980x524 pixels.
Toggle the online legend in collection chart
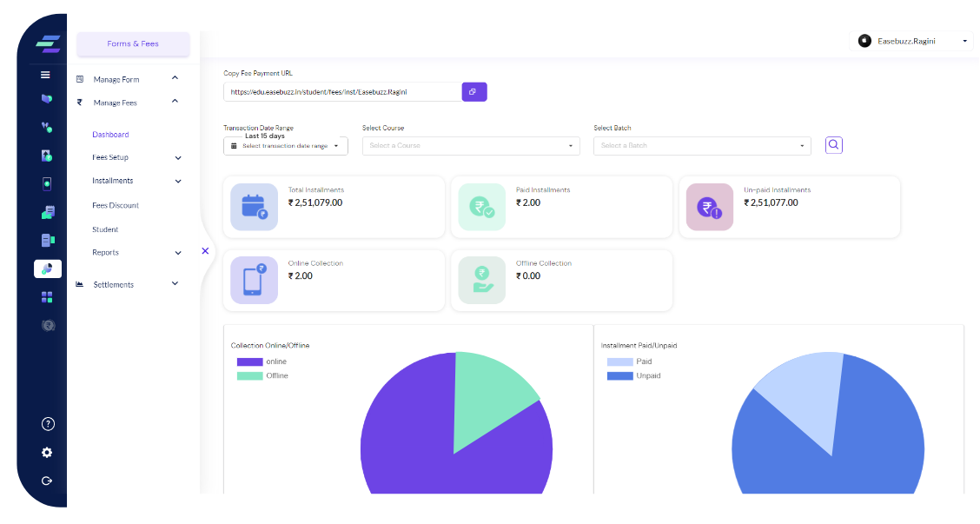click(262, 361)
